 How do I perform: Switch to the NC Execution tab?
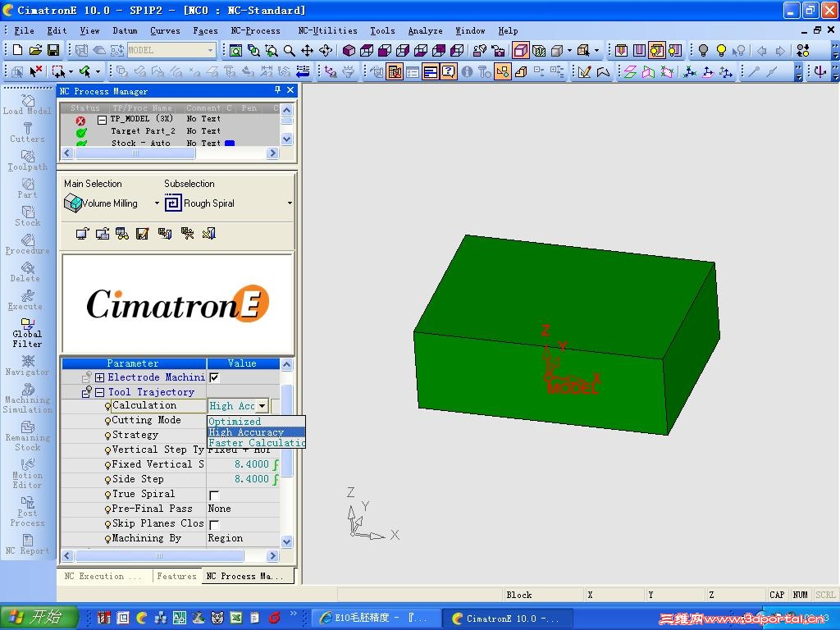[103, 576]
